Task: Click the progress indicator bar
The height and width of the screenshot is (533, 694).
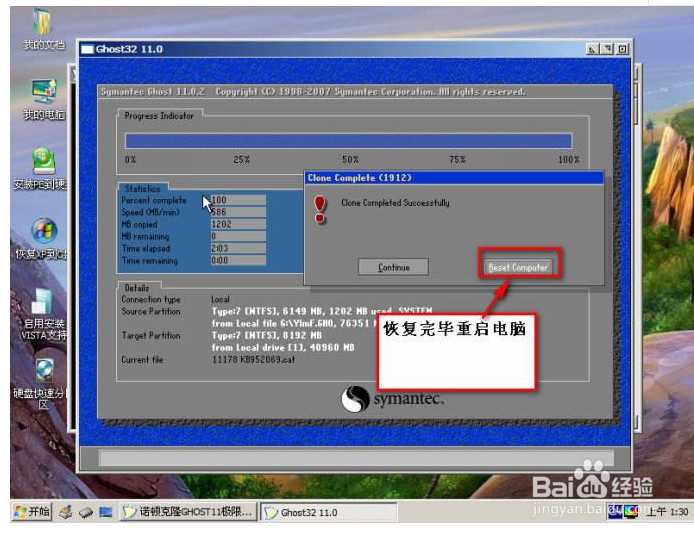Action: coord(348,141)
